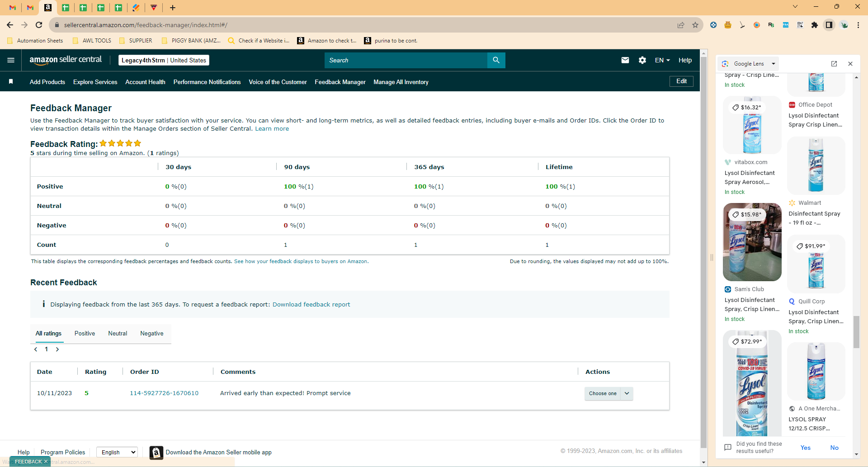Switch to the first Gmail tab
This screenshot has width=868, height=467.
click(x=13, y=7)
